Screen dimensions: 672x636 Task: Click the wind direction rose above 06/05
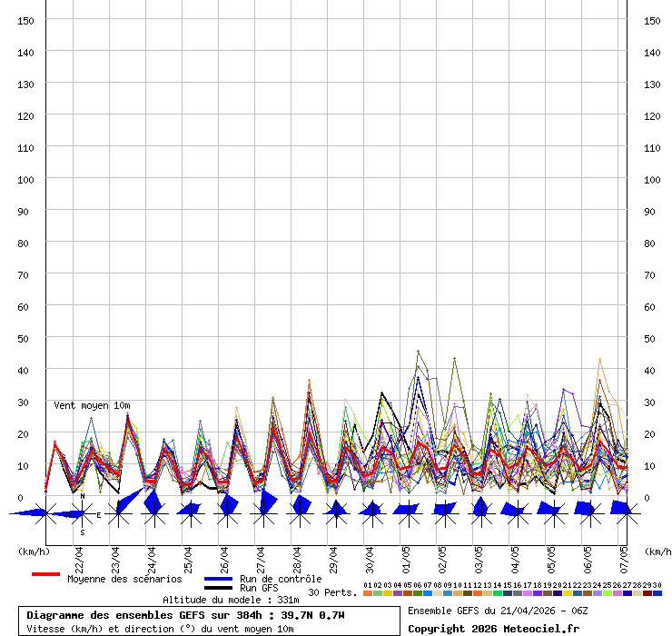click(x=588, y=511)
